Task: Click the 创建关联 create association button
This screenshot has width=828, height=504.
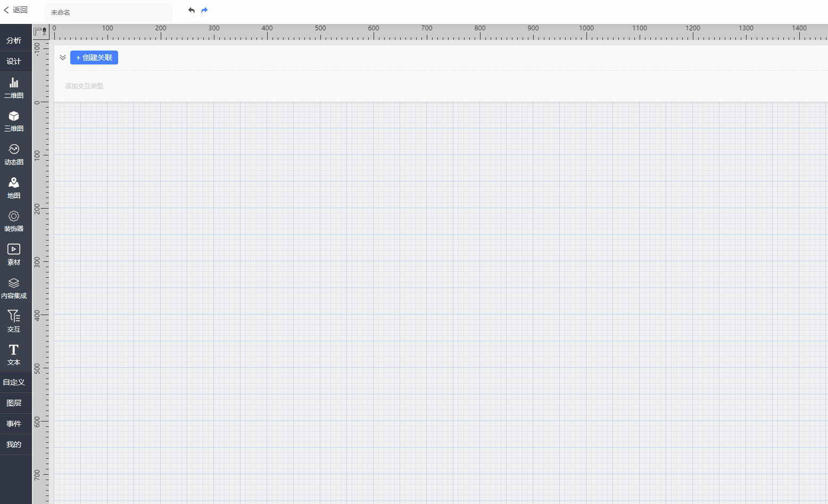Action: (x=94, y=57)
